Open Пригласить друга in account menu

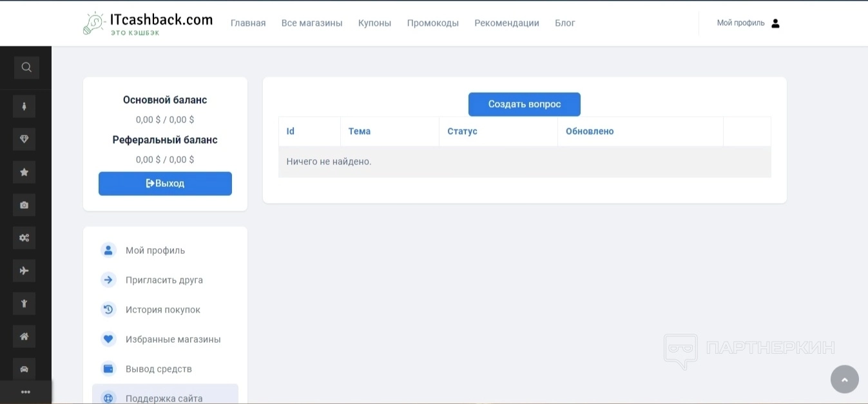[165, 280]
